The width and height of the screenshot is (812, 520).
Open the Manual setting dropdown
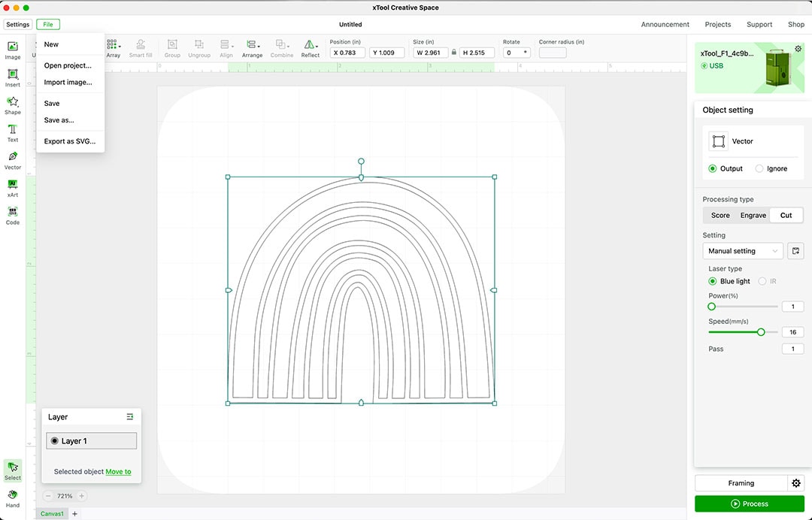742,251
